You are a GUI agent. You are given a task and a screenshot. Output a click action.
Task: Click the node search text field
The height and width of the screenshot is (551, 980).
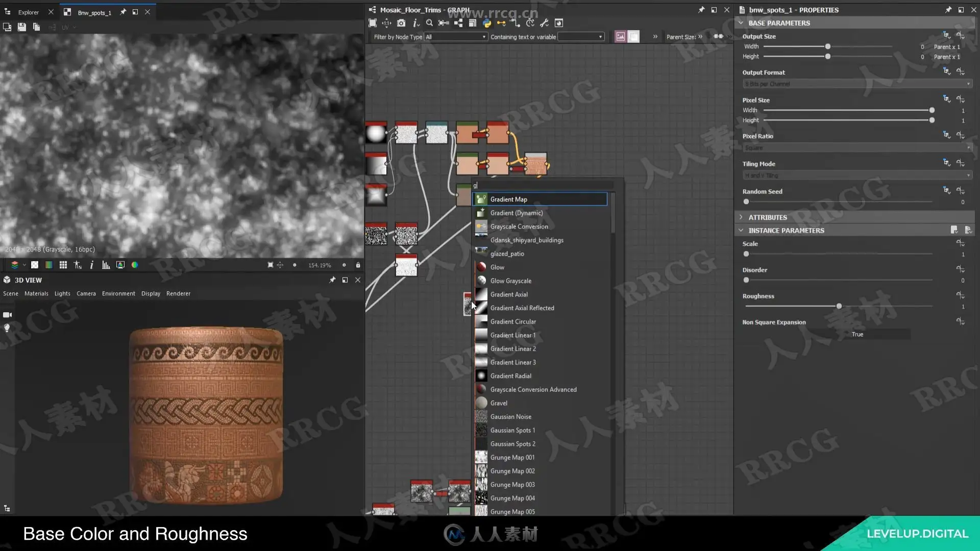tap(541, 185)
